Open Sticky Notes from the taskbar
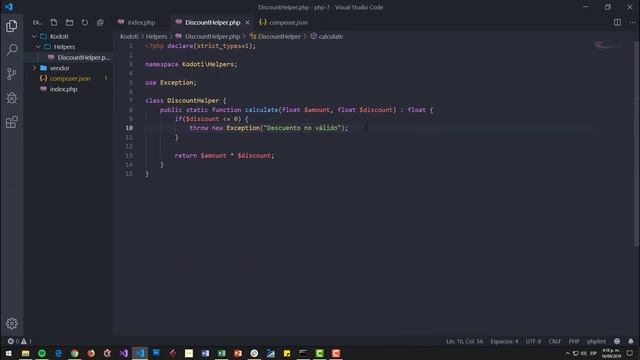Screen dimensions: 640x360 tap(287, 353)
